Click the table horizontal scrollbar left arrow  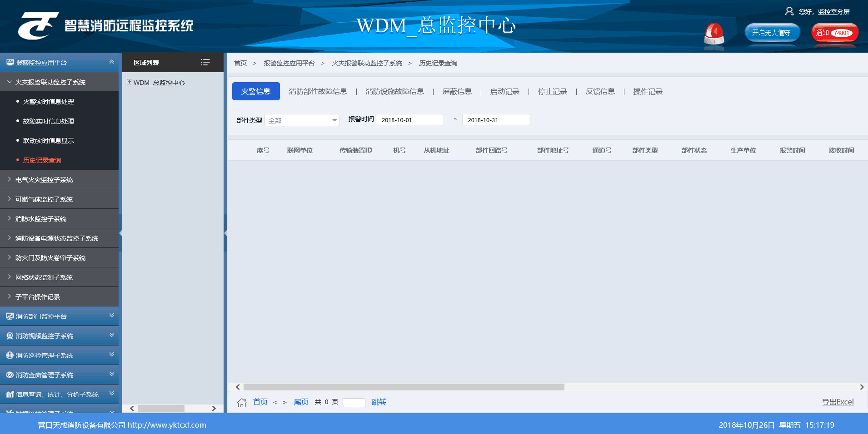(238, 387)
